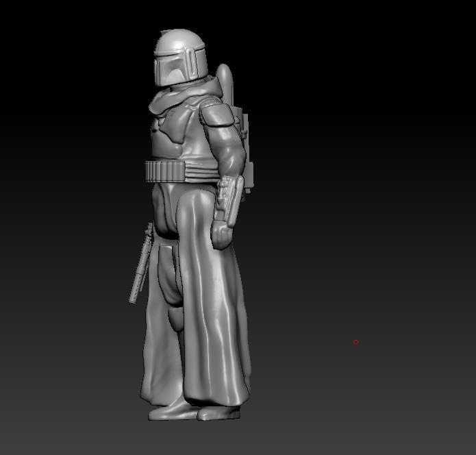The height and width of the screenshot is (455, 476).
Task: Click the small red brush cursor marker
Action: (355, 343)
